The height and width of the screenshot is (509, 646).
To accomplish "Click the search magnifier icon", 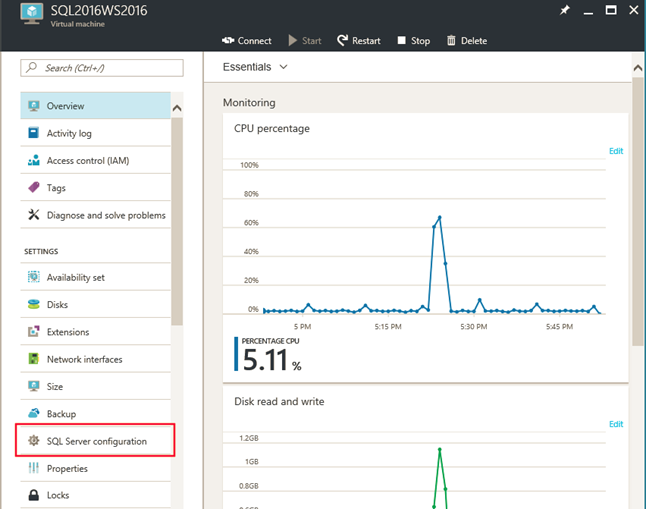I will point(31,68).
